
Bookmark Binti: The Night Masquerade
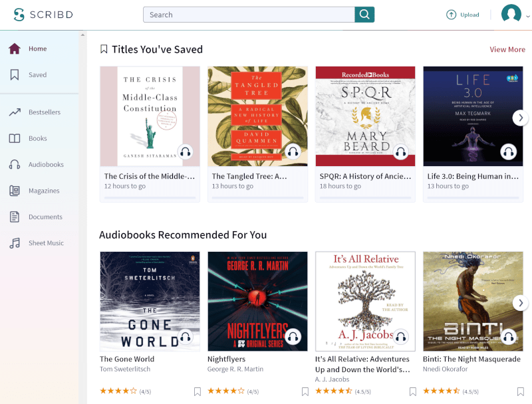[x=521, y=392]
